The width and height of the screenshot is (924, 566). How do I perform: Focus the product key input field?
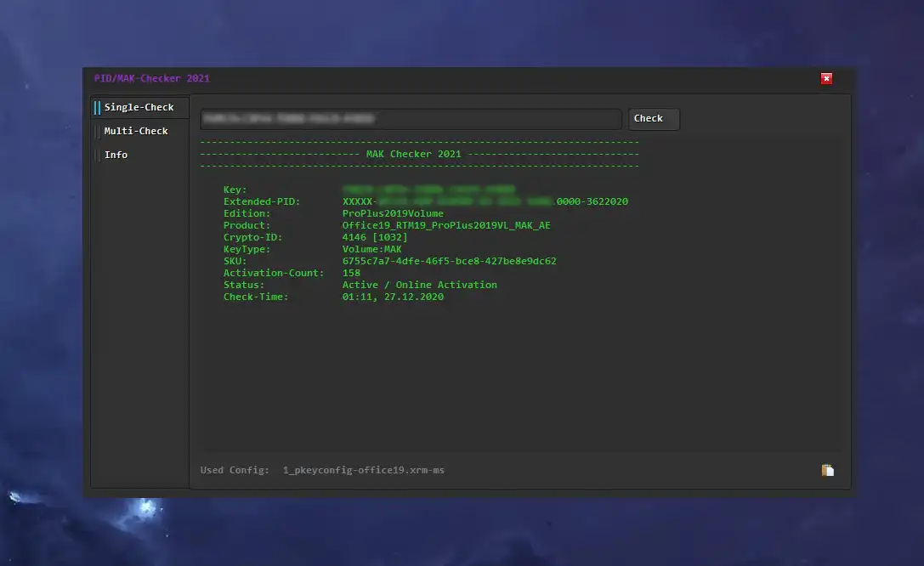coord(411,118)
